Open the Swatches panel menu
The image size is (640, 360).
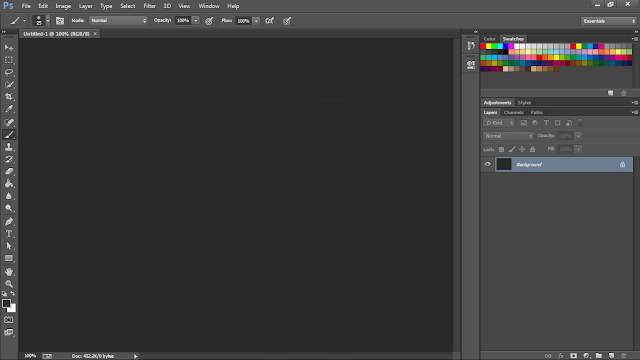(x=635, y=39)
